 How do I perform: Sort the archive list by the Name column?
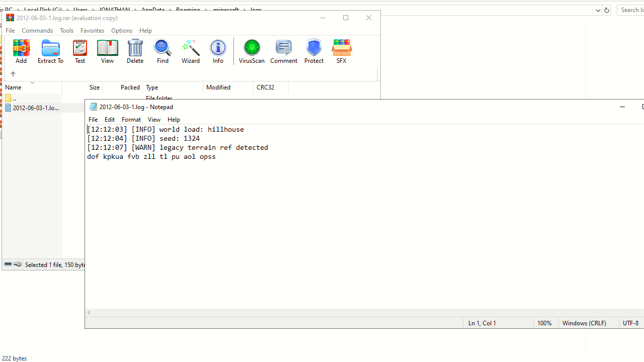(x=32, y=87)
